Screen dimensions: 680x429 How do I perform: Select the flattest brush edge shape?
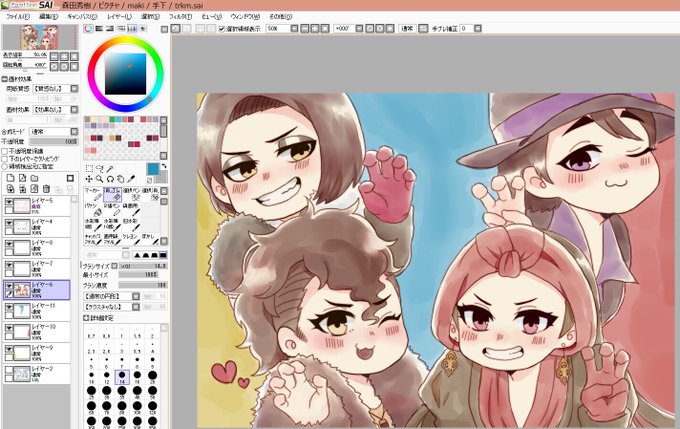click(163, 255)
